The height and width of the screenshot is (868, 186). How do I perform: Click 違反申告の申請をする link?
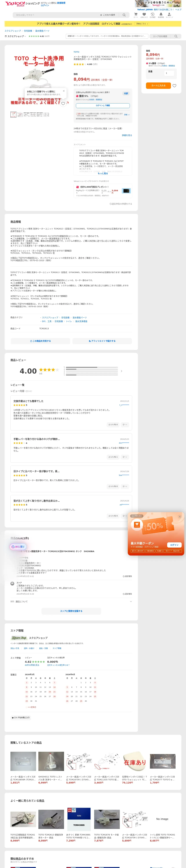click(121, 204)
